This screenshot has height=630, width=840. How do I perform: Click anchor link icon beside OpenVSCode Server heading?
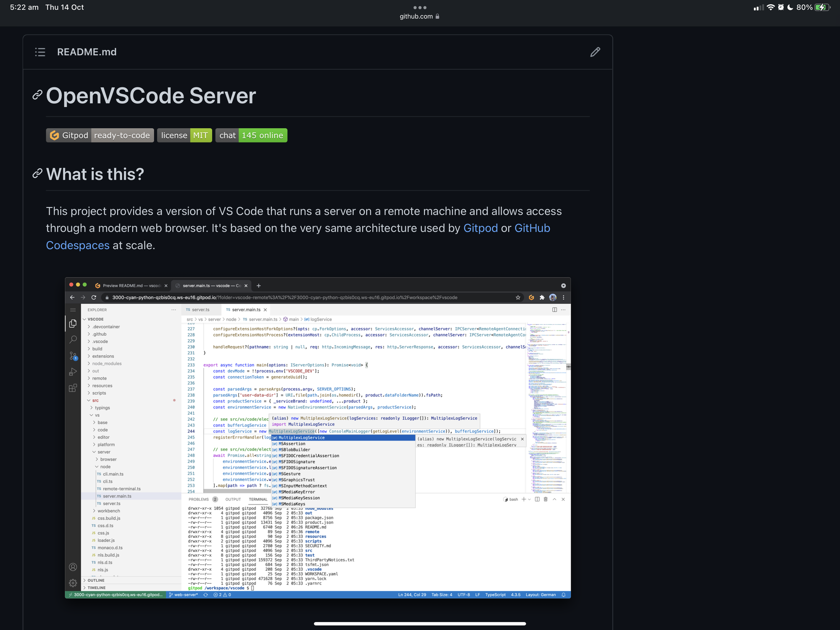coord(37,95)
